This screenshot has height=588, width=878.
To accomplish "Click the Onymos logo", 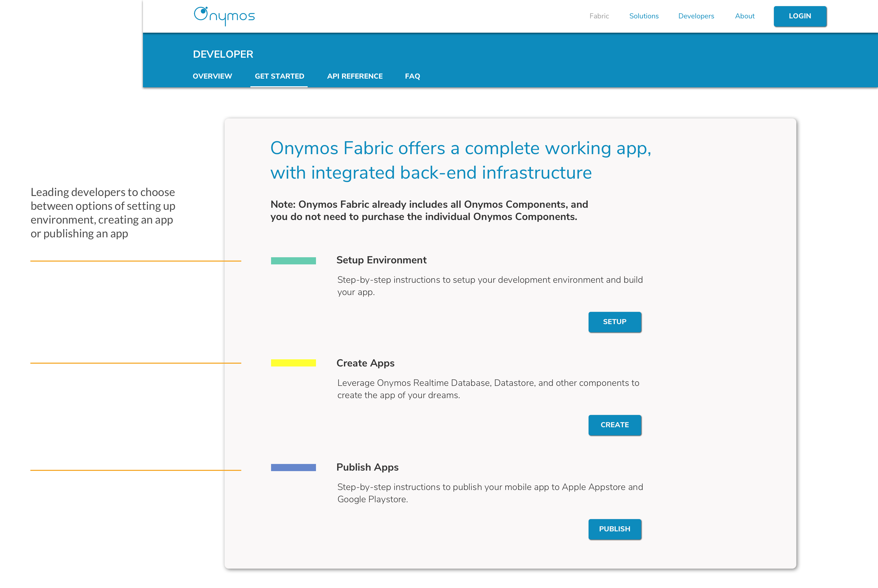I will pyautogui.click(x=224, y=16).
